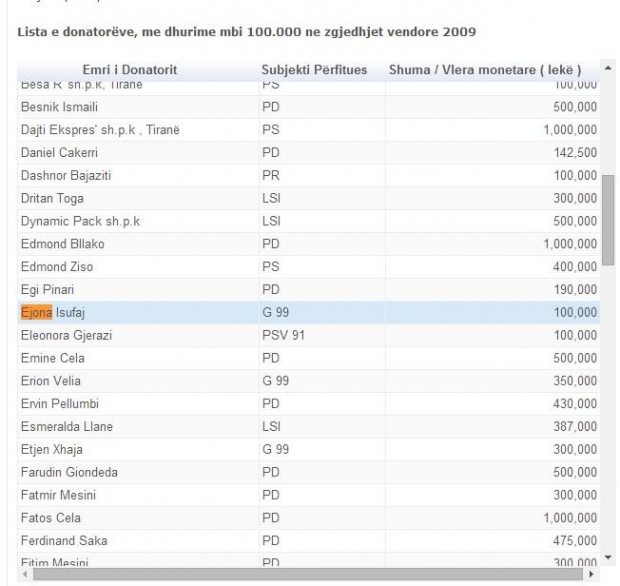
Task: Click the PR party cell for Dashnor Bajaziti
Action: click(270, 175)
